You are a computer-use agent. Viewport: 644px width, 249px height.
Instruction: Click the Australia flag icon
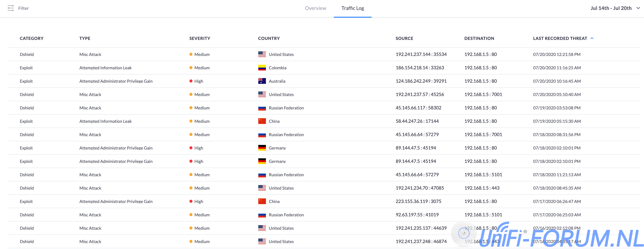pos(262,81)
